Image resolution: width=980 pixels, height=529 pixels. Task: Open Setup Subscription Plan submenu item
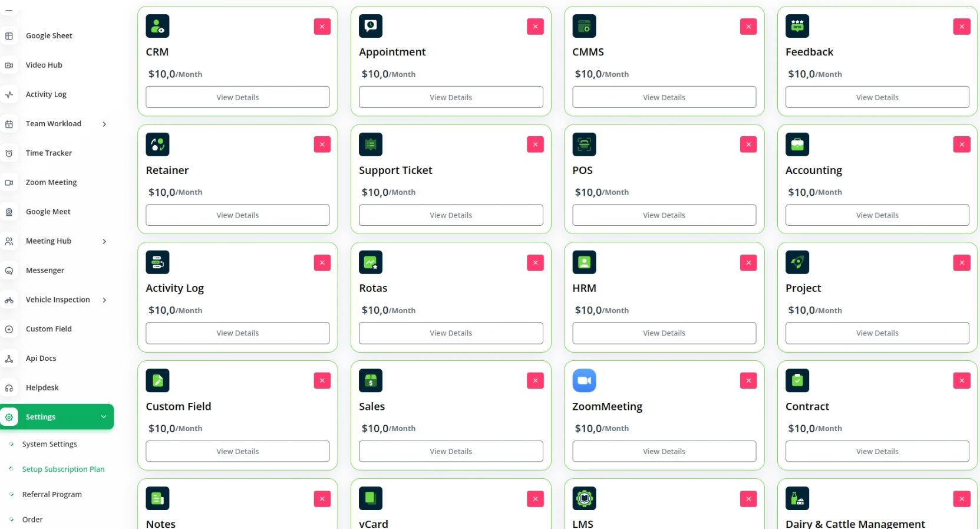(x=63, y=469)
